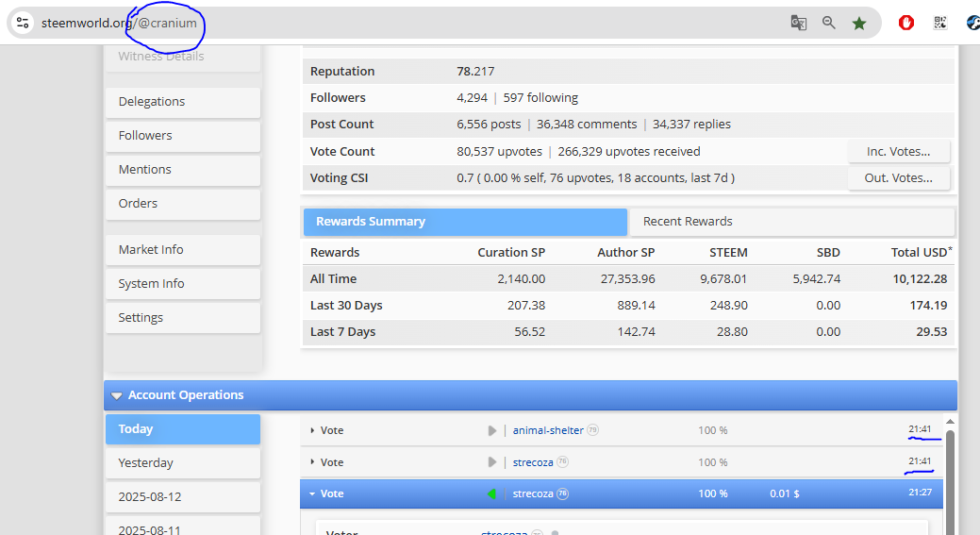Click the Voting CSI value text
Screen dimensions: 980x535
tap(595, 178)
